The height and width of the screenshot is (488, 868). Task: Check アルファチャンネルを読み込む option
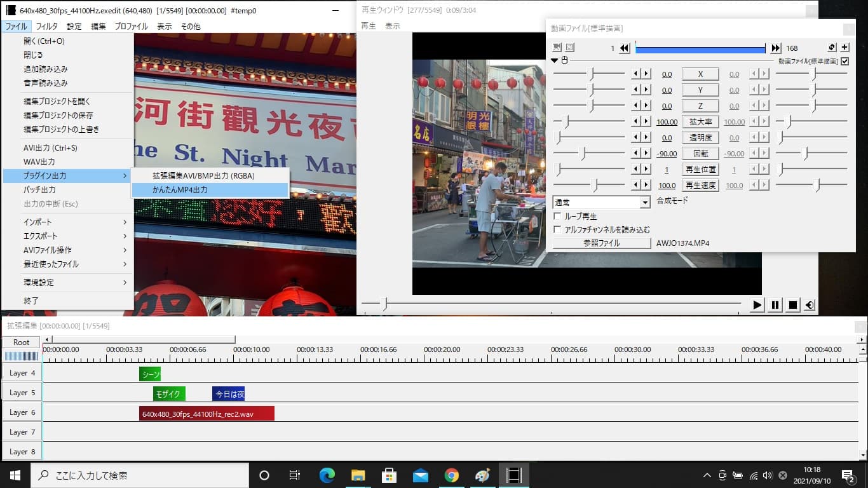[x=558, y=229]
